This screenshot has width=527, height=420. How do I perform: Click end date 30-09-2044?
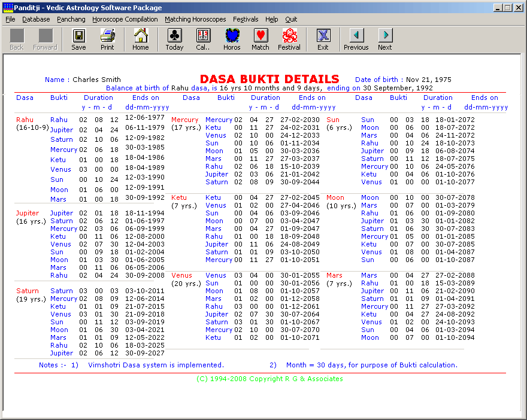300,182
